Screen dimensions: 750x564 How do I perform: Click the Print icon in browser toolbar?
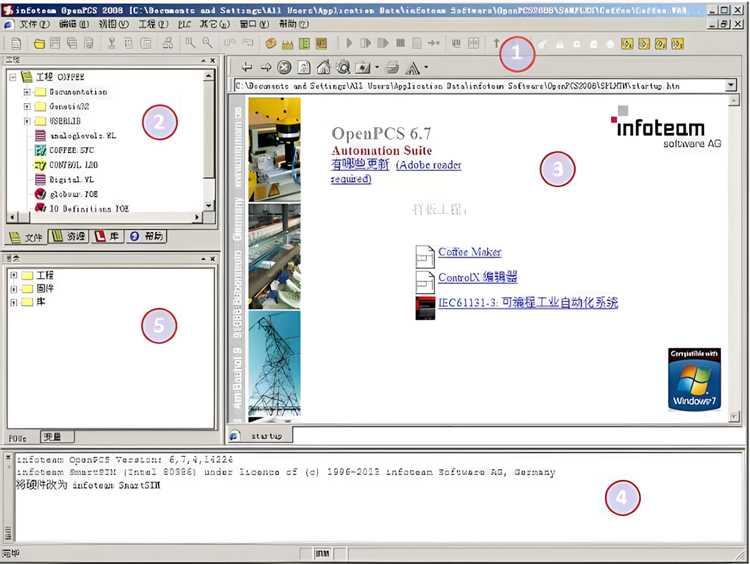pos(392,68)
